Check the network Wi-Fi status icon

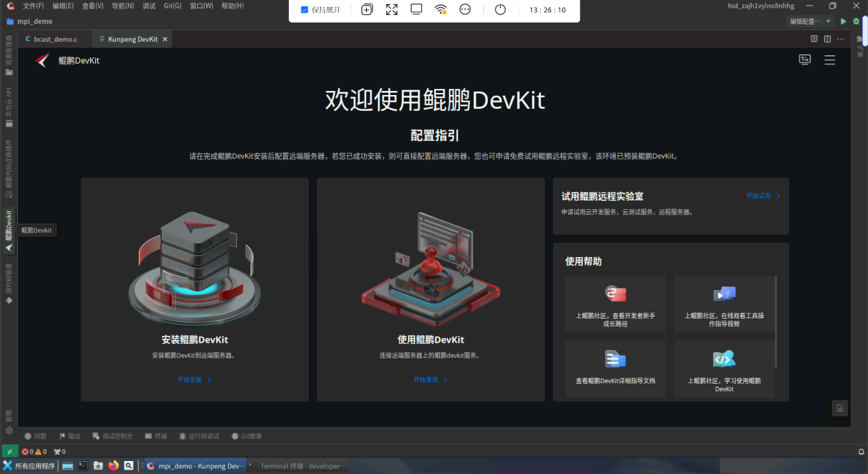pyautogui.click(x=441, y=10)
